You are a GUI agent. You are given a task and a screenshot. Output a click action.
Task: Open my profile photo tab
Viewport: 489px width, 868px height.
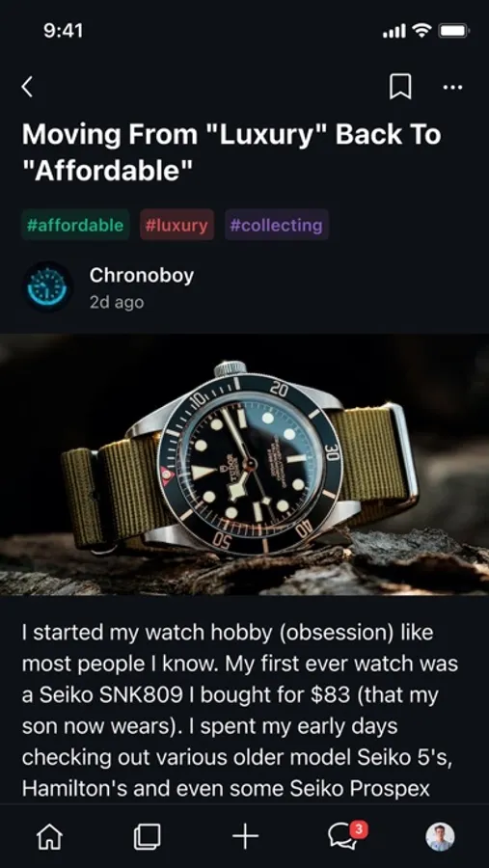click(x=440, y=836)
